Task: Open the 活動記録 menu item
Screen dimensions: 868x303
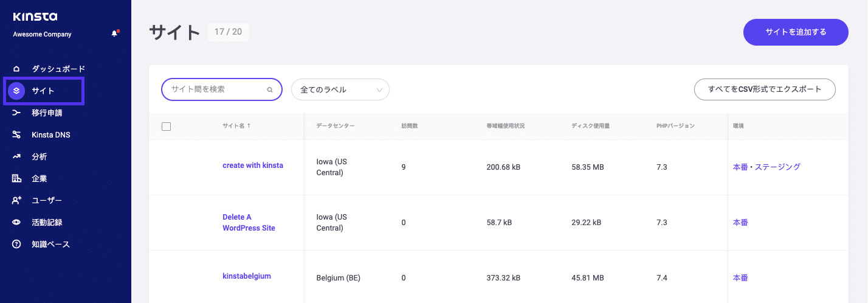Action: [47, 222]
